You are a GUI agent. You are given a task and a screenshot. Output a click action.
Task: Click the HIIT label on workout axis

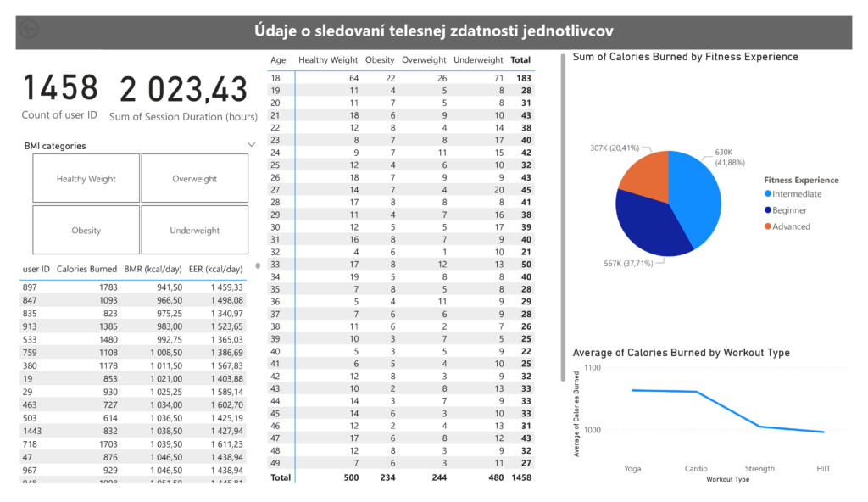click(823, 468)
